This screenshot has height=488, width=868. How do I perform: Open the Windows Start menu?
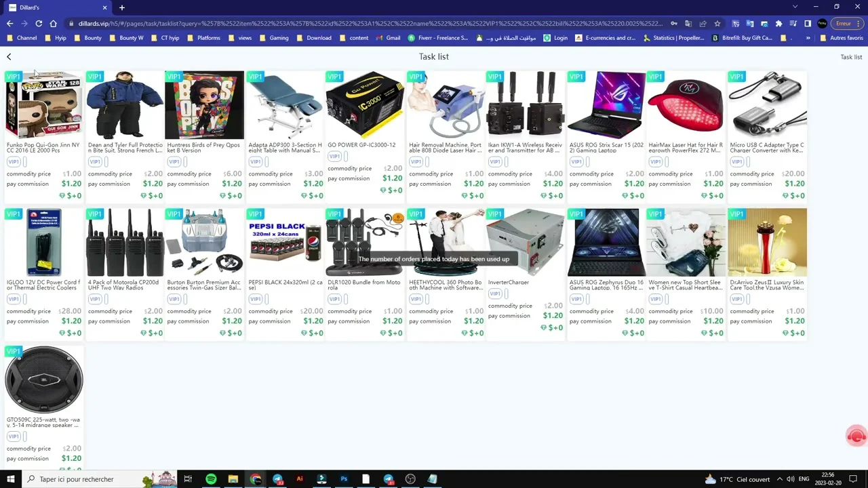click(10, 479)
